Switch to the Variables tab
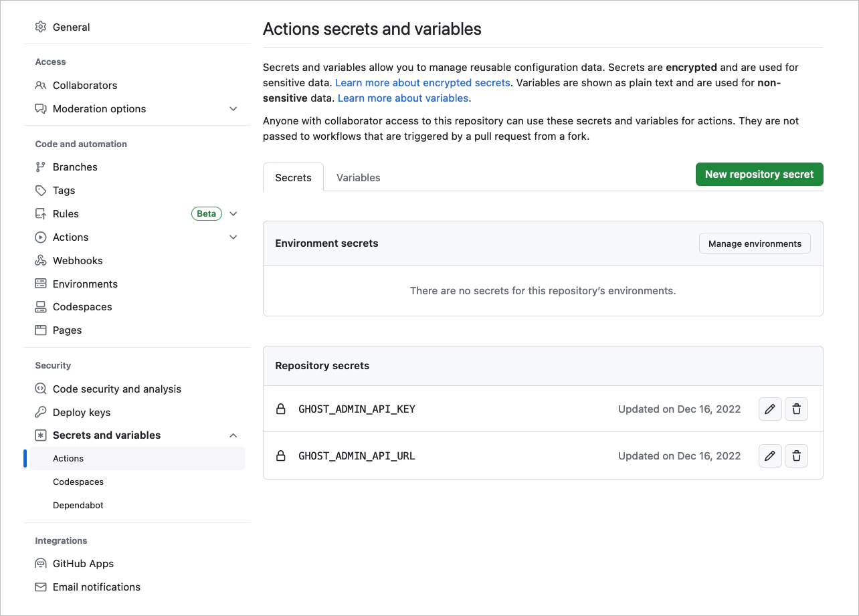Screen dimensions: 859x616 (358, 178)
